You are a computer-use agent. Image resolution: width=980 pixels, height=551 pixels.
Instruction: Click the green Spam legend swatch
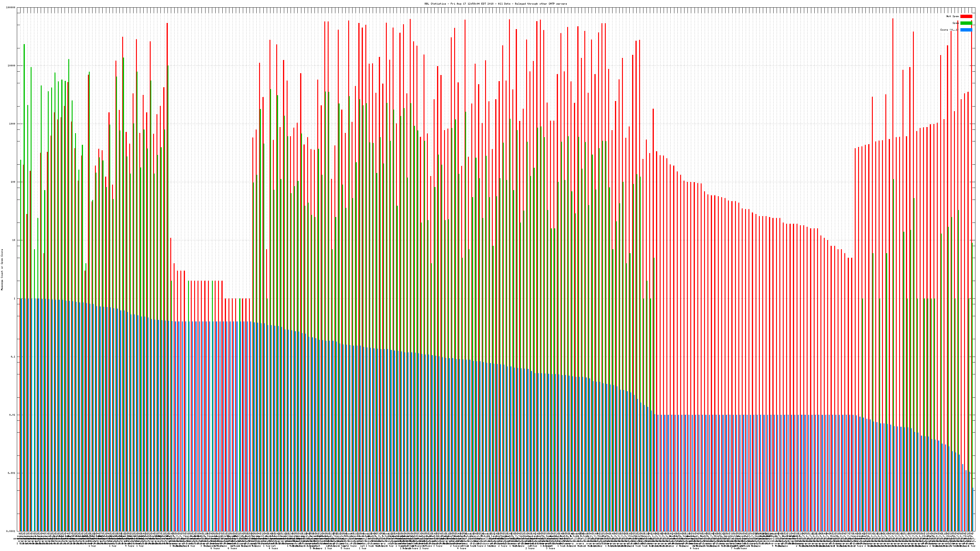point(966,23)
